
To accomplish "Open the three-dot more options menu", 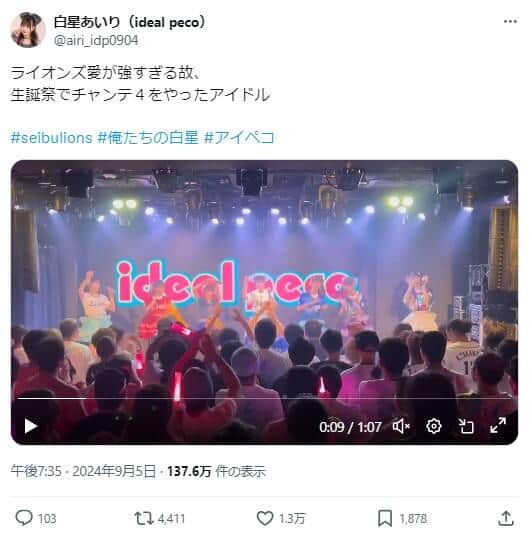I will (510, 22).
